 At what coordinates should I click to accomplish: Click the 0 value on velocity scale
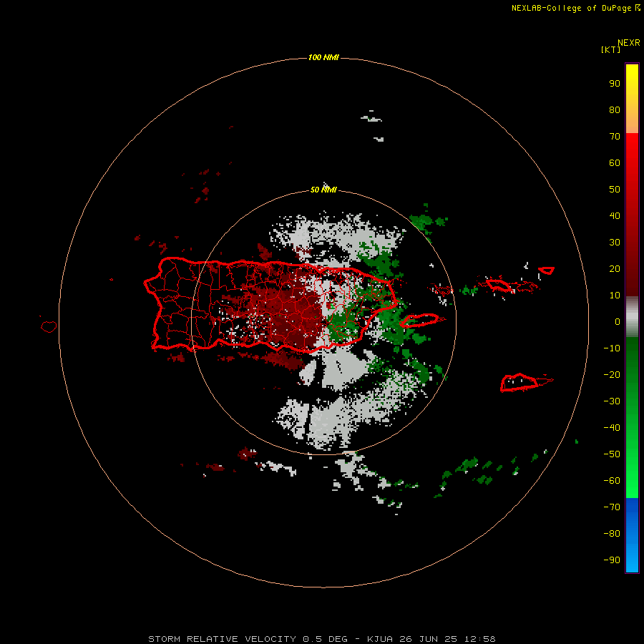[x=618, y=322]
